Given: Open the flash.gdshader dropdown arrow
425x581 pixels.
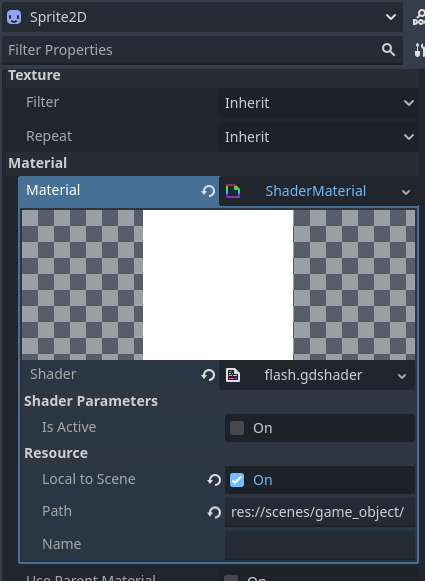Looking at the screenshot, I should coord(402,376).
